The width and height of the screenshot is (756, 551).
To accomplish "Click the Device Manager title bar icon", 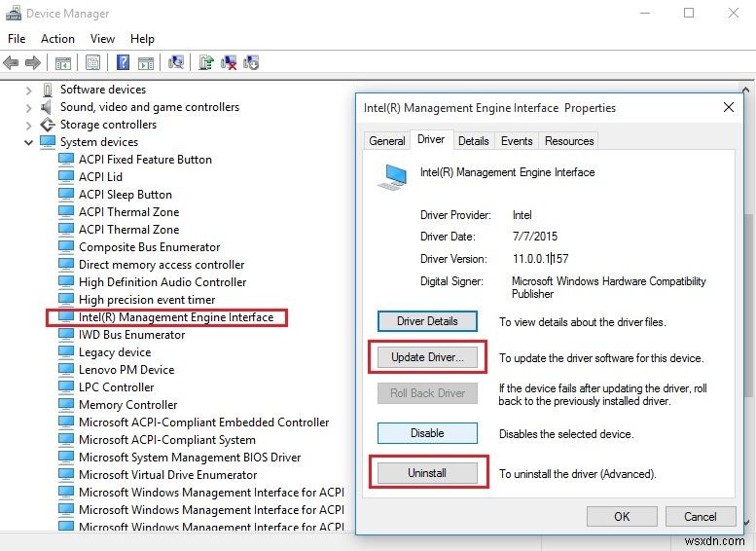I will 14,14.
